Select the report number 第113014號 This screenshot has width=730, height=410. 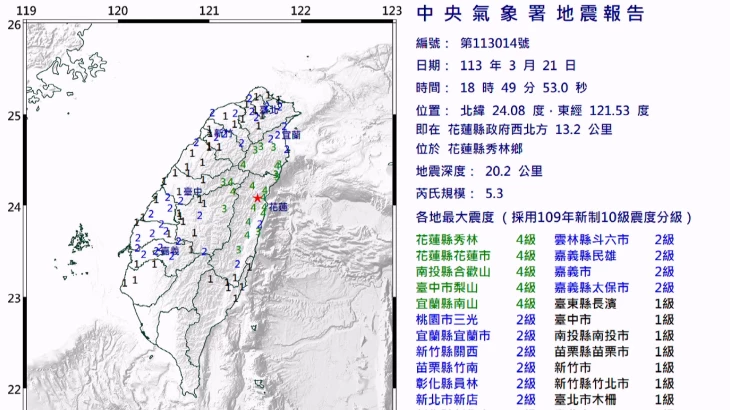click(x=495, y=43)
